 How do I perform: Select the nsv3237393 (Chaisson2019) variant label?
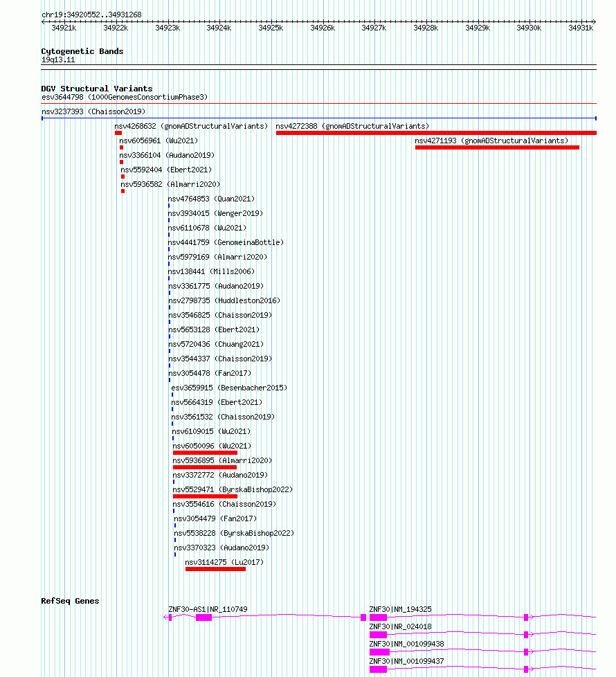coord(93,112)
